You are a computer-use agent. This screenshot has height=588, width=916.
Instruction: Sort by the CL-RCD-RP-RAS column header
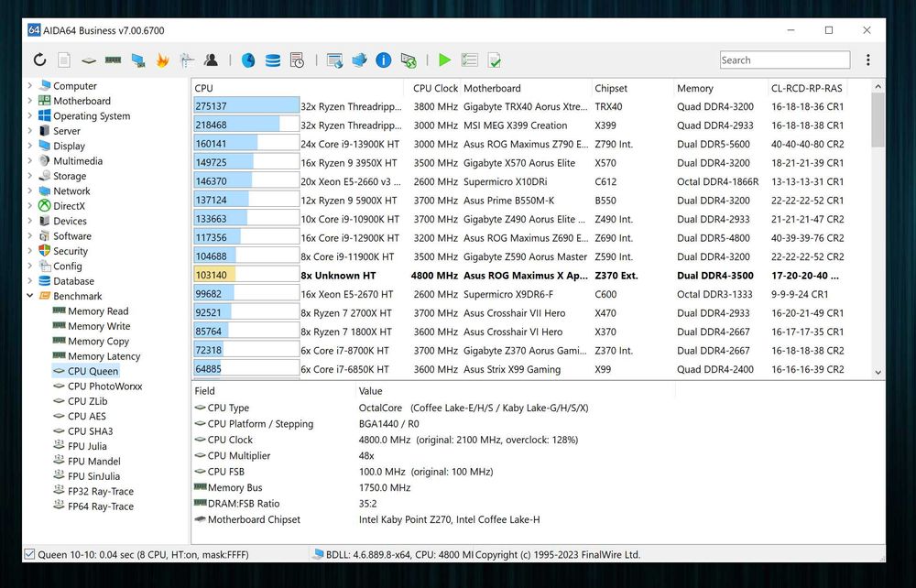(807, 88)
